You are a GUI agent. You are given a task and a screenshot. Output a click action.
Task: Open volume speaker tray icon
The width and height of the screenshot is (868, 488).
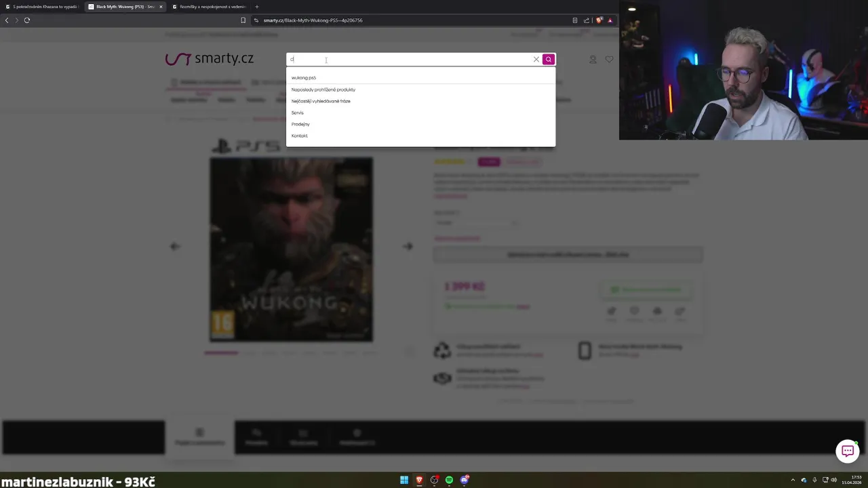pos(834,480)
